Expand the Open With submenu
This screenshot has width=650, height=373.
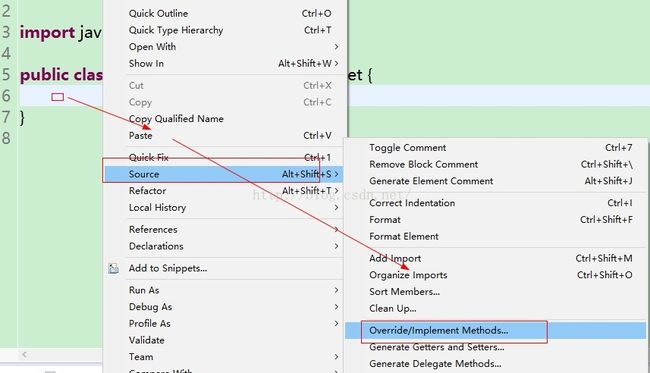click(224, 47)
